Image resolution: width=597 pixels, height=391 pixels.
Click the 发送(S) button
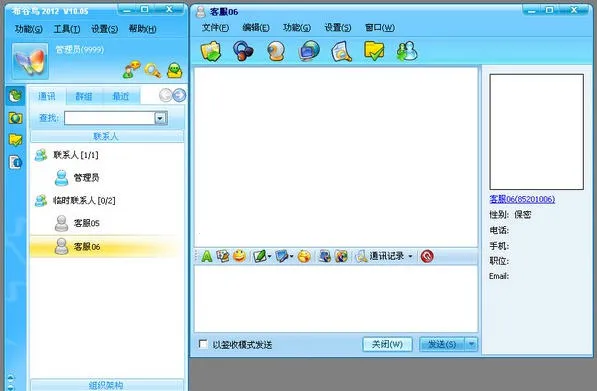442,344
